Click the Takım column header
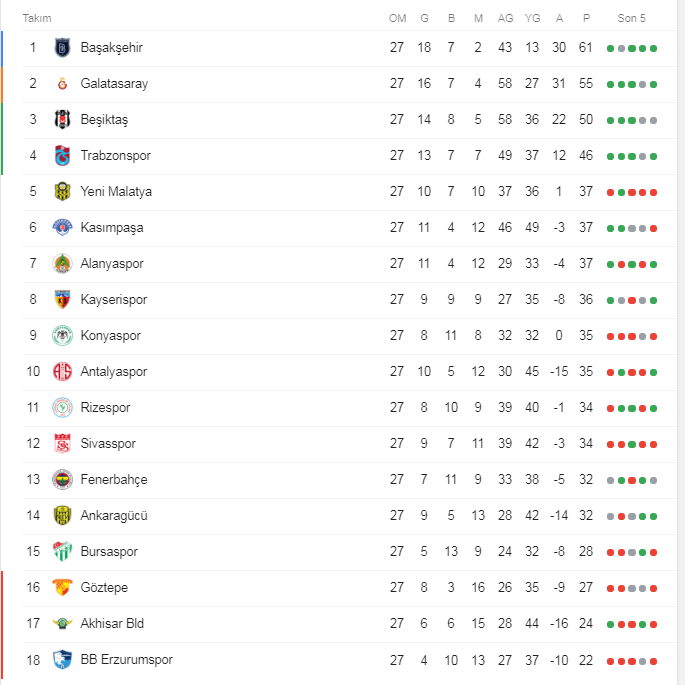685x685 pixels. point(37,18)
